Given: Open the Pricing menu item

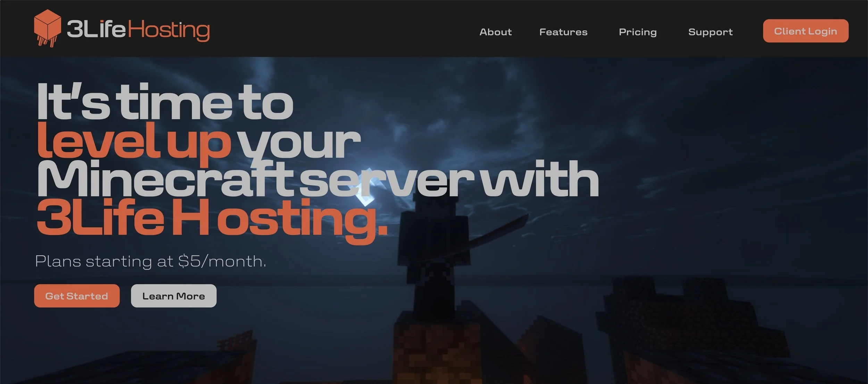Looking at the screenshot, I should (x=637, y=32).
